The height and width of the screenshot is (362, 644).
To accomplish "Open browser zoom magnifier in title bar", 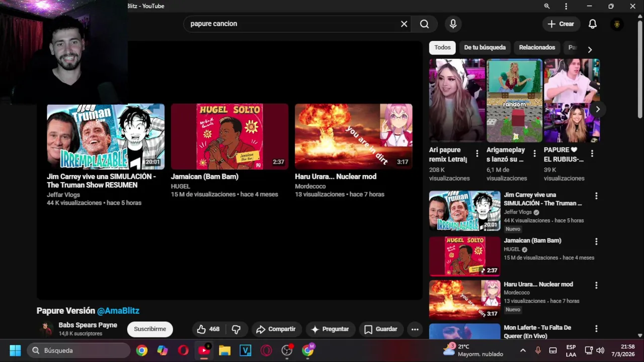I will (x=547, y=6).
